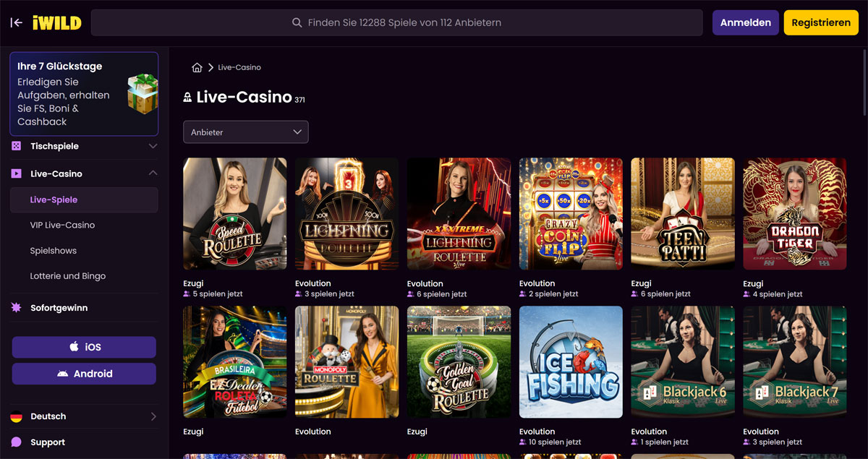Open Golden Goal Roulette thumbnail
This screenshot has height=459, width=868.
tap(459, 362)
